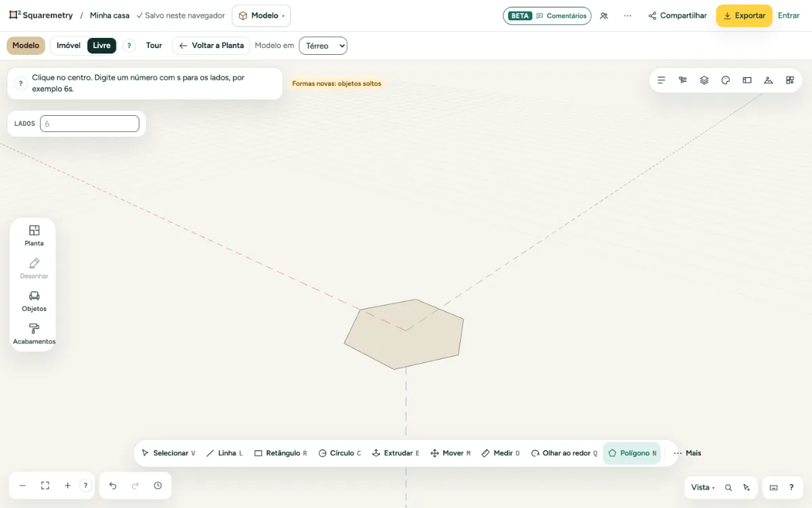Click the outline tree icon

[x=683, y=80]
